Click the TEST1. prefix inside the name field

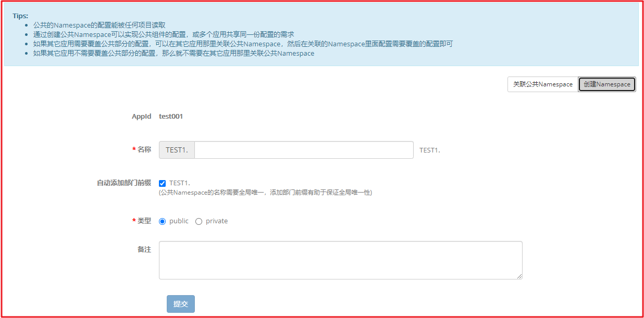[x=176, y=149]
